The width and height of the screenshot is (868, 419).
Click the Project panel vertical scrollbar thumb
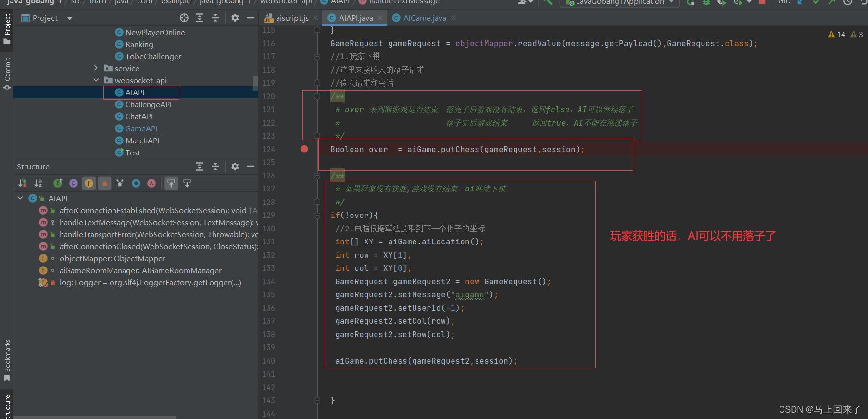(x=255, y=83)
